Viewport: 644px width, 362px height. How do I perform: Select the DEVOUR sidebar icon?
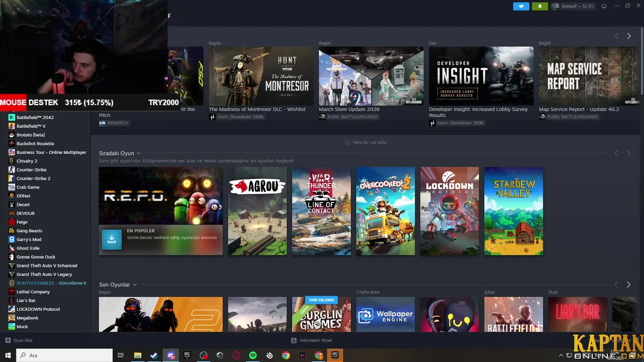tap(12, 213)
